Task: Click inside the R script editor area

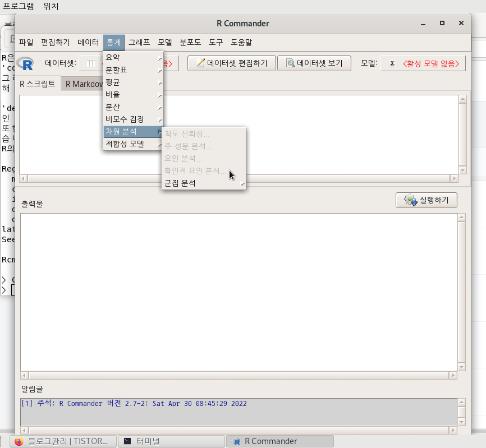Action: 239,135
